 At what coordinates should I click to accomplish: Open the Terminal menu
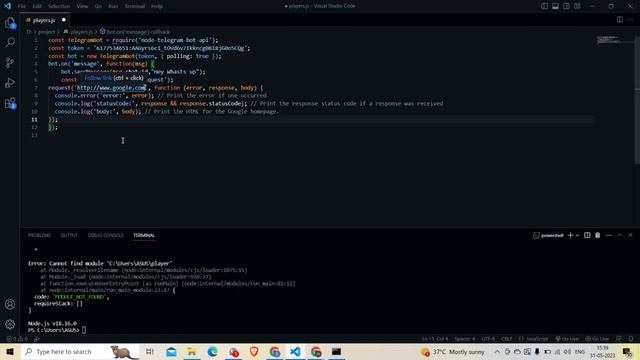point(134,6)
